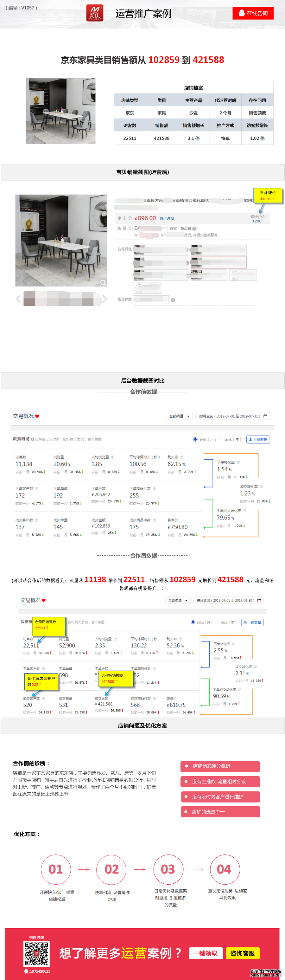
Task: Click the help icon beside 跳失率 52.36%
Action: (x=180, y=639)
